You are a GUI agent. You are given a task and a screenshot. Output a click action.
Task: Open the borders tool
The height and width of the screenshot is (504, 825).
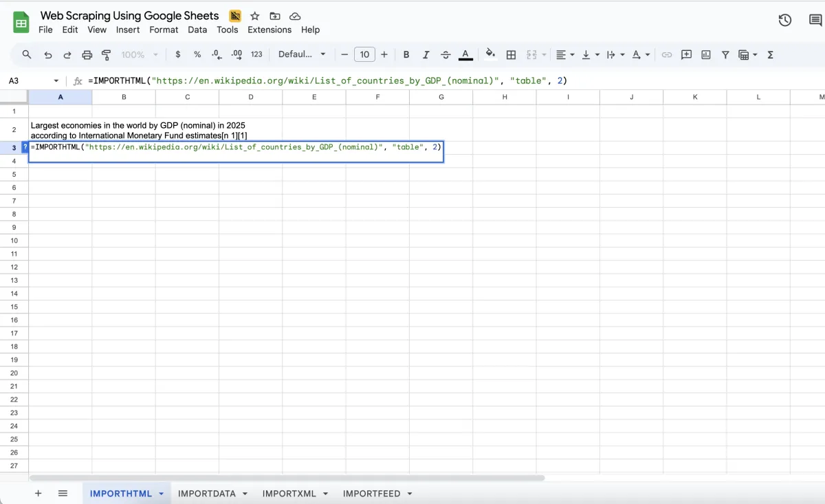click(x=511, y=54)
